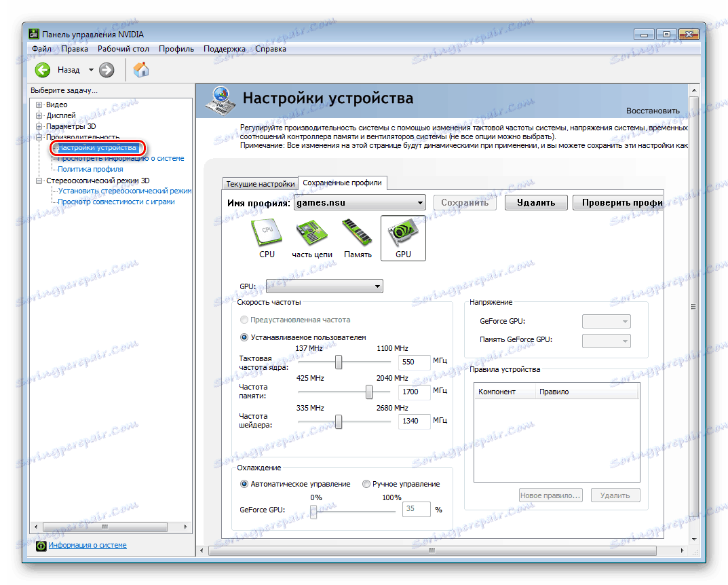This screenshot has width=728, height=585.
Task: Click the memory frequency slider handle
Action: coord(368,392)
